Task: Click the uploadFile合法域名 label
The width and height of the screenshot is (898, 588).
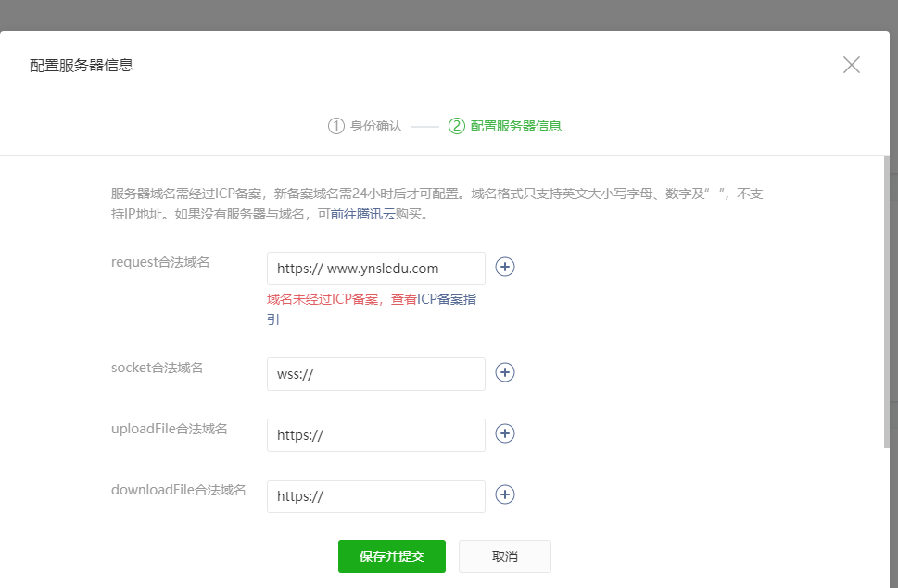Action: coord(170,429)
